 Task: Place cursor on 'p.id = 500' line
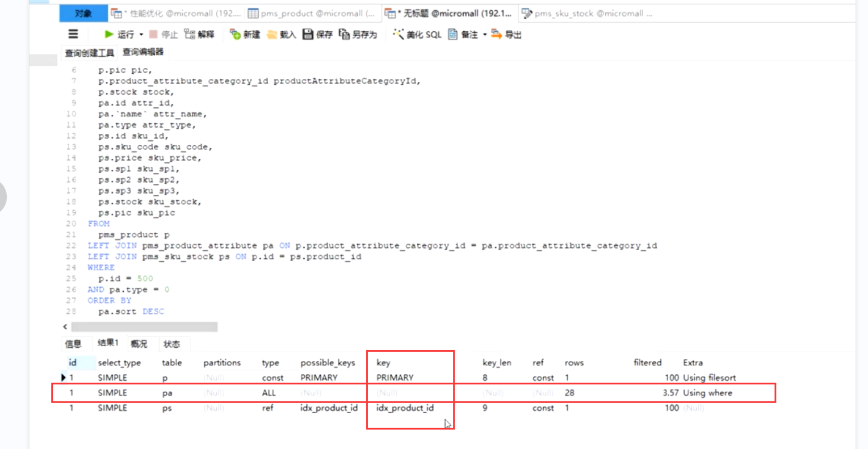(x=125, y=279)
